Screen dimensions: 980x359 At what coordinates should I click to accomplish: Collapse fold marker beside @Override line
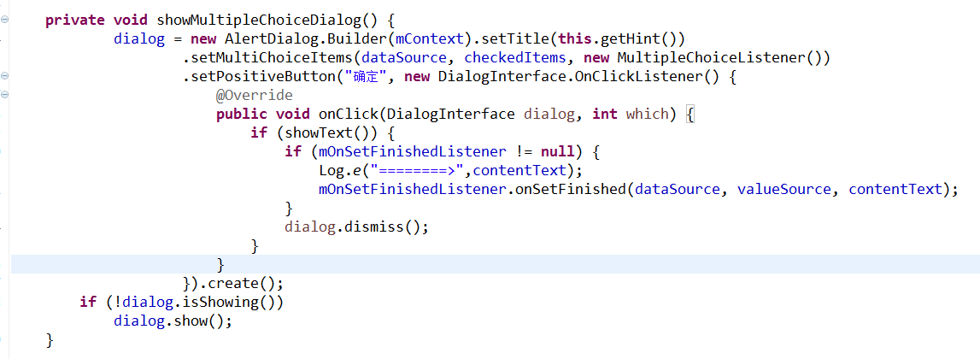[x=4, y=95]
